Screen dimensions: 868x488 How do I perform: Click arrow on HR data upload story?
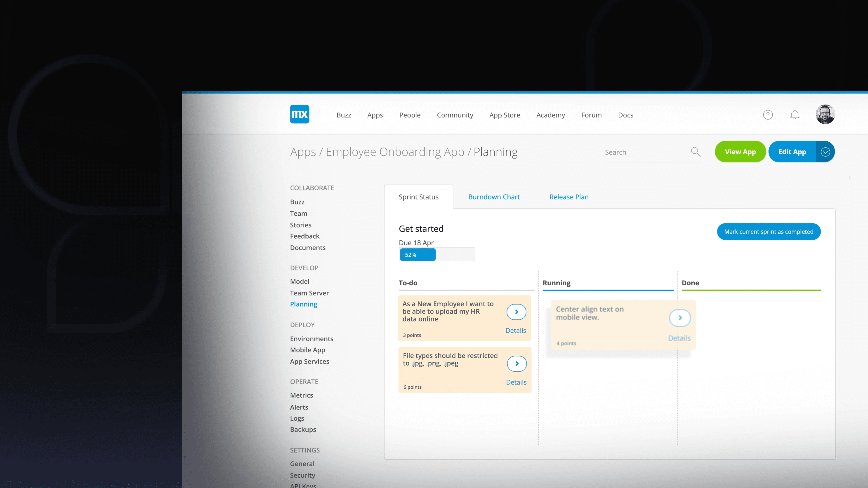[516, 312]
